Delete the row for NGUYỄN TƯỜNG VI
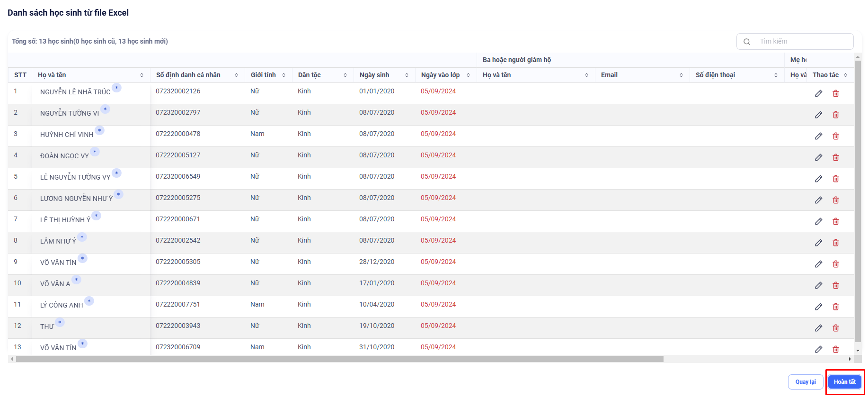Viewport: 868px width, 399px height. (x=836, y=115)
